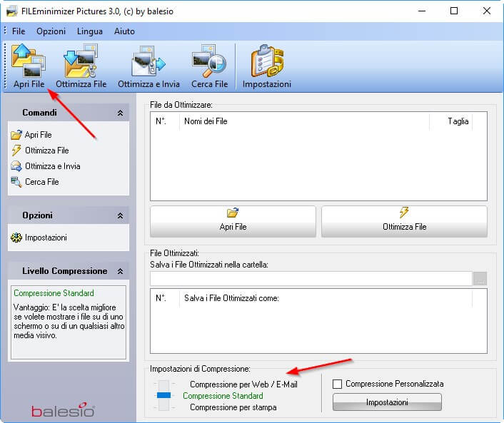Maximize the FILEminimizer window
504x423 pixels.
(x=454, y=11)
